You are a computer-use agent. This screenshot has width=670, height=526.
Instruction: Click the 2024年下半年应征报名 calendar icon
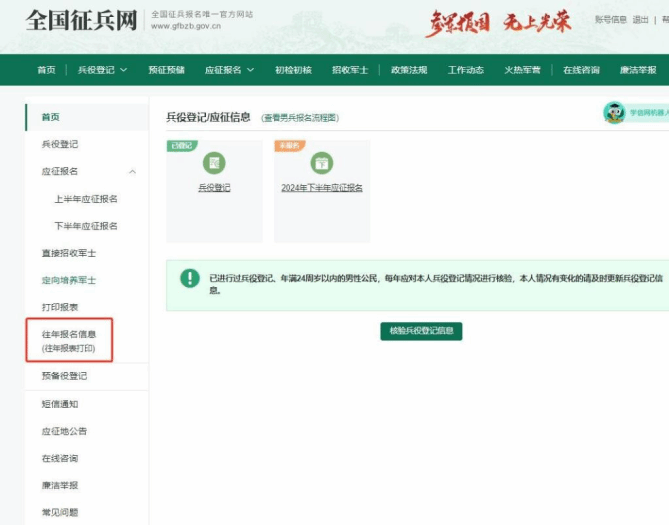pos(321,163)
